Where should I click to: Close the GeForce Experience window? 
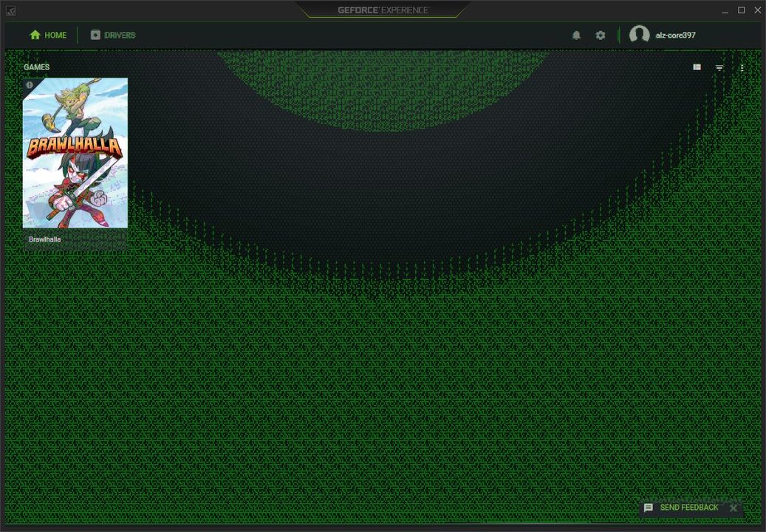coord(758,10)
